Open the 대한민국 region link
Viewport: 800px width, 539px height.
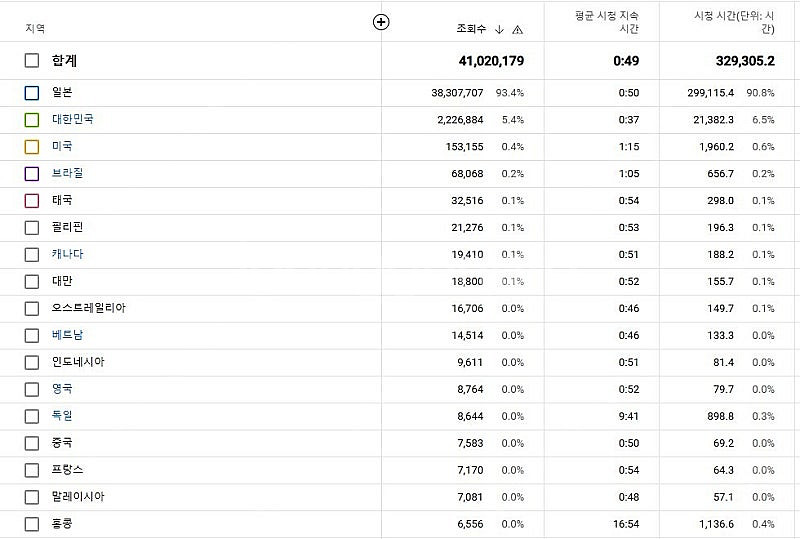coord(72,119)
